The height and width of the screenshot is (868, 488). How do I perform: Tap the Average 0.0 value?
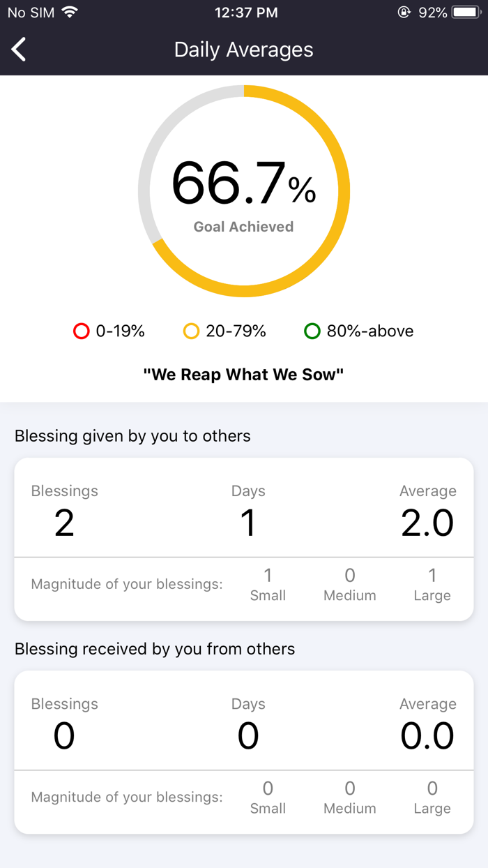tap(427, 735)
